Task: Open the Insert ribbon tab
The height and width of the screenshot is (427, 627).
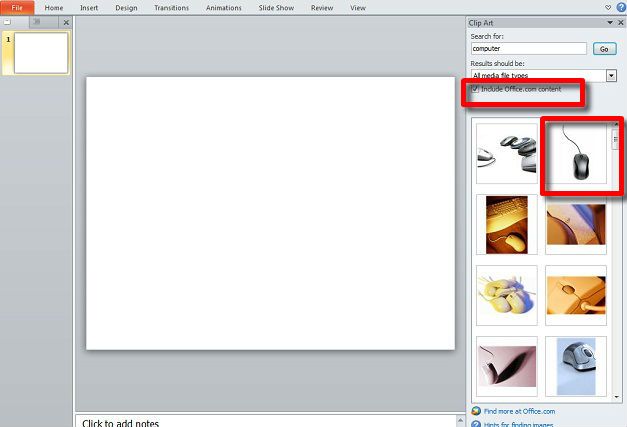Action: click(x=89, y=8)
